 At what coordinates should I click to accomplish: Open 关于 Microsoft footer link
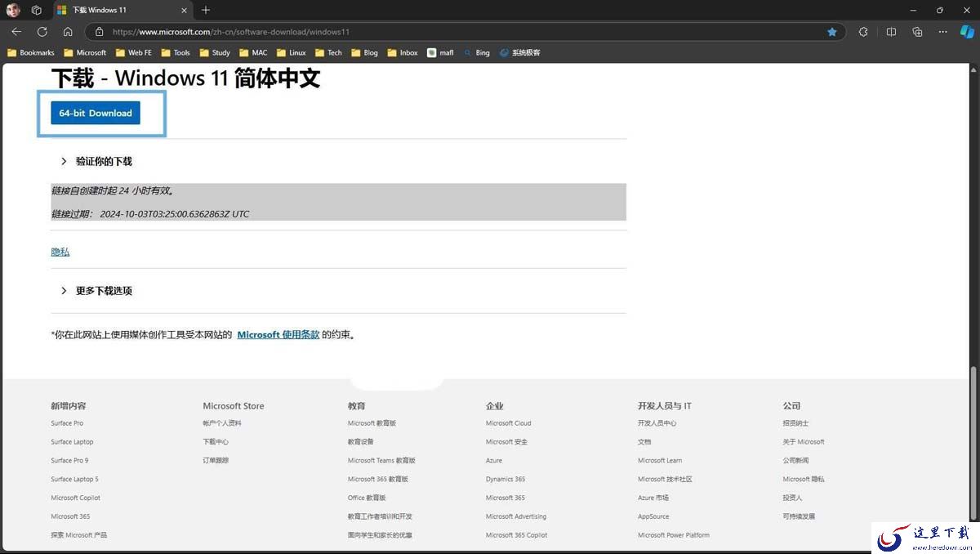coord(804,442)
